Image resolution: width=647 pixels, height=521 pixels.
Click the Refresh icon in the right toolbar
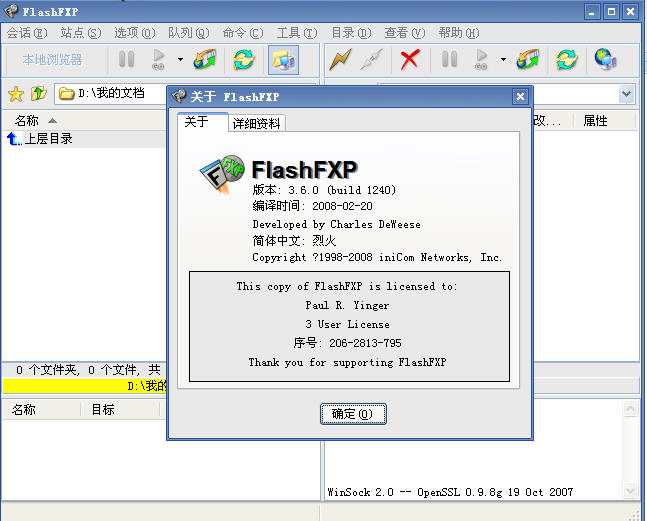pyautogui.click(x=567, y=59)
